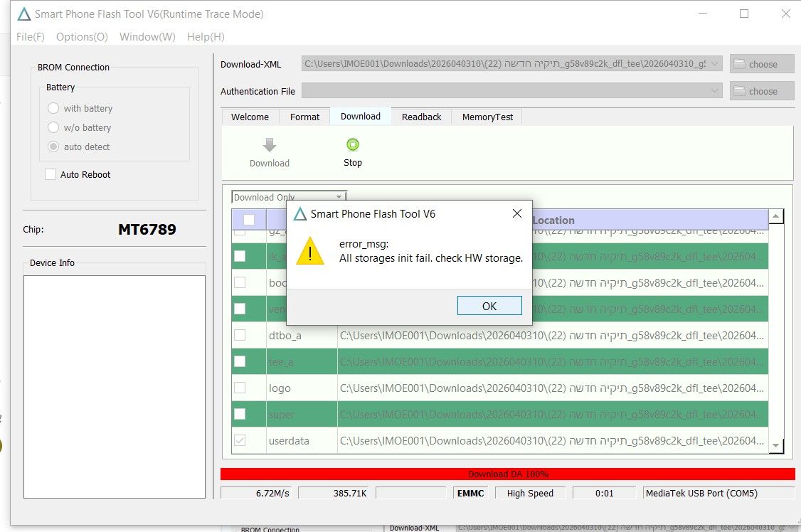
Task: Toggle the Auto Reboot checkbox
Action: point(50,174)
